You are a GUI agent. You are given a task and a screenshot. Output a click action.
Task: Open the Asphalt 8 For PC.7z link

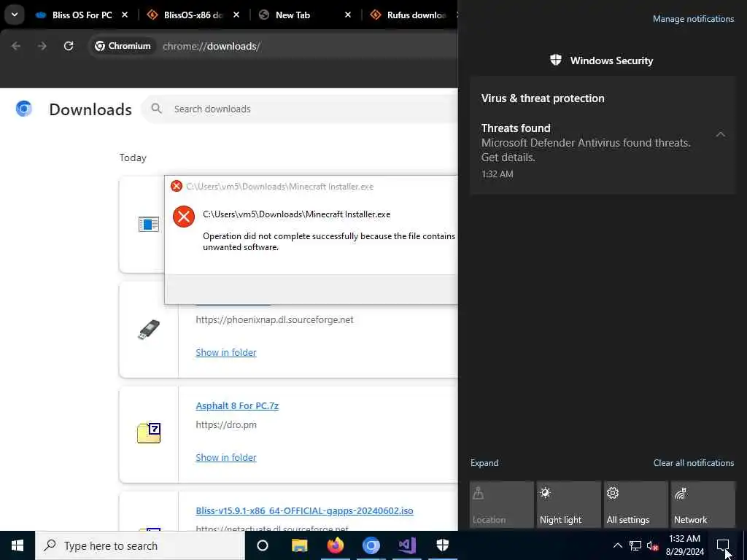pos(237,405)
